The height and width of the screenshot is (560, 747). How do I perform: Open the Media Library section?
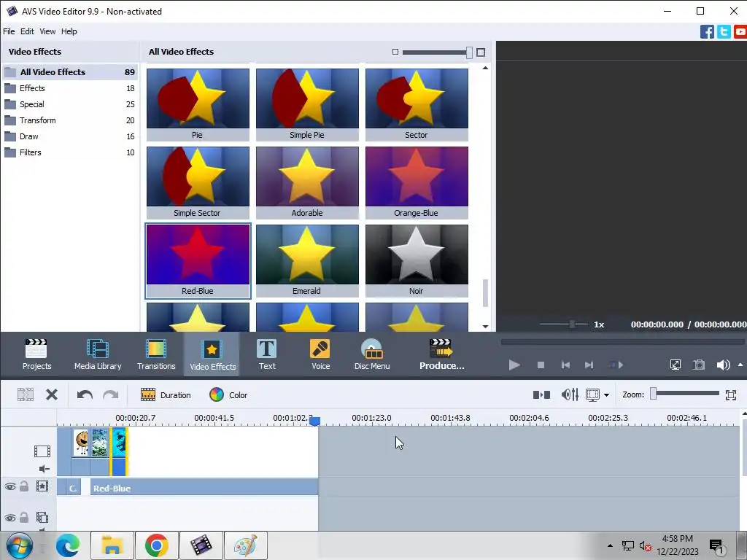click(x=98, y=354)
